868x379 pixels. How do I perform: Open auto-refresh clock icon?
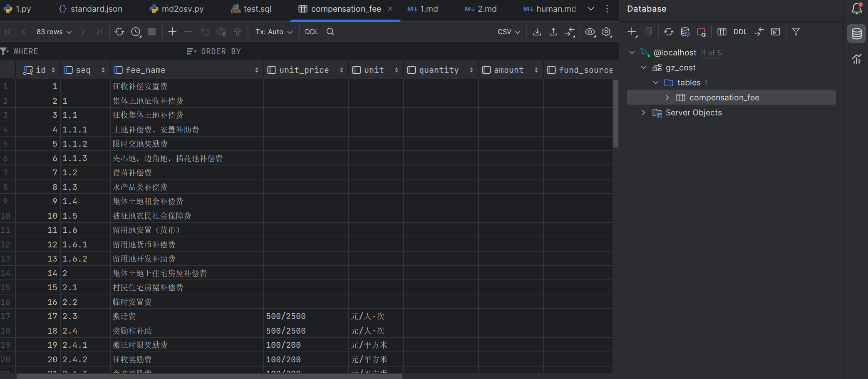(136, 32)
